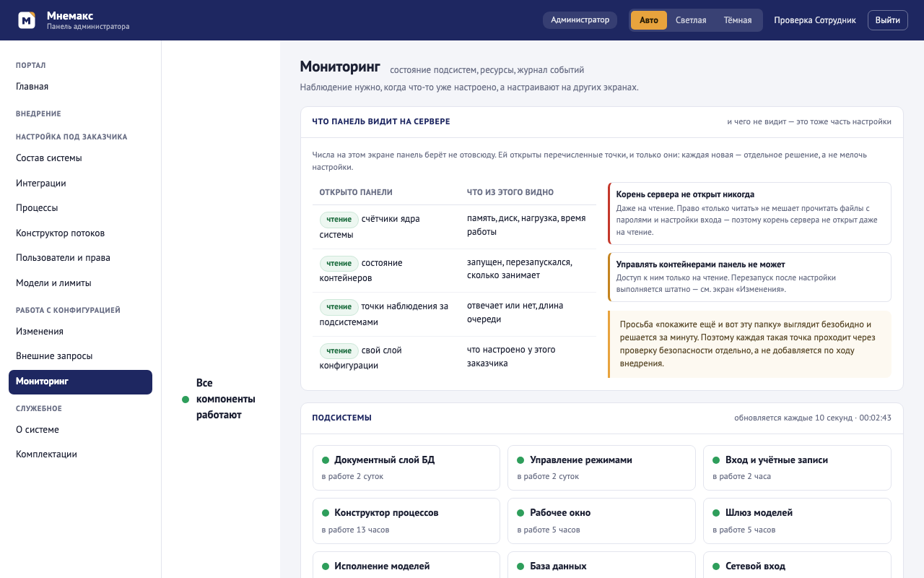Click the notice «Корень сервера не открыт никогда»
The width and height of the screenshot is (924, 578).
pyautogui.click(x=749, y=213)
